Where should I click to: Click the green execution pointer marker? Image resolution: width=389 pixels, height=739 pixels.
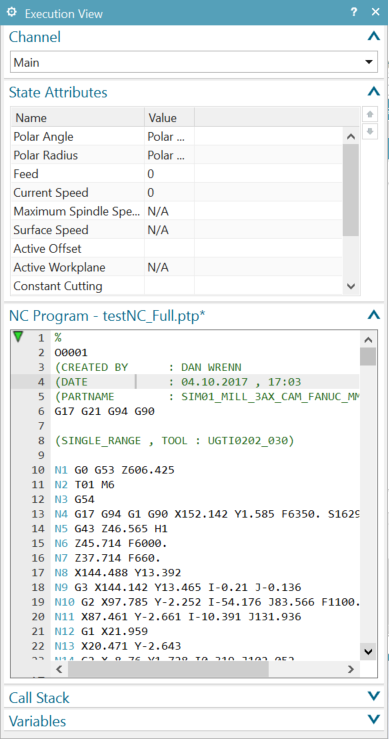[x=18, y=337]
